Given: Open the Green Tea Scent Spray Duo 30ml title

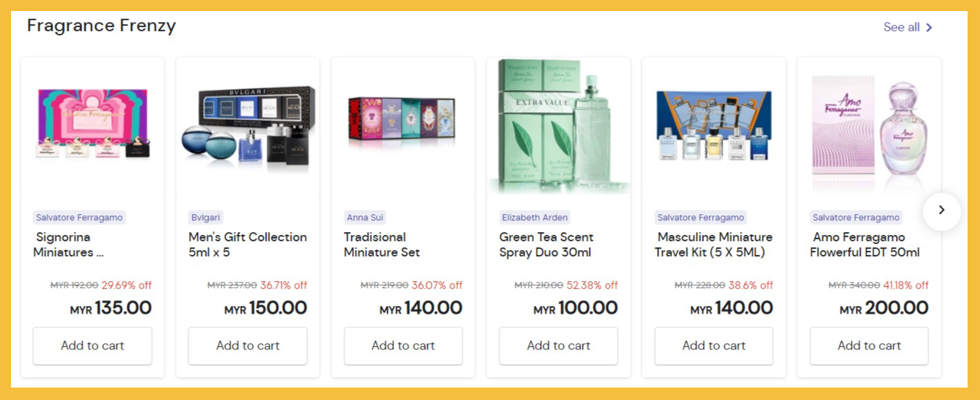Looking at the screenshot, I should (x=546, y=245).
